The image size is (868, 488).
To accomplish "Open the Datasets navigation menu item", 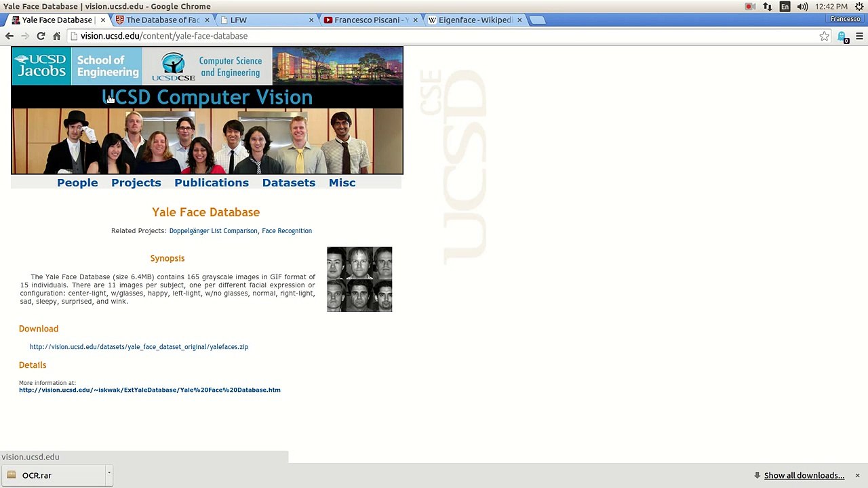I will (289, 182).
